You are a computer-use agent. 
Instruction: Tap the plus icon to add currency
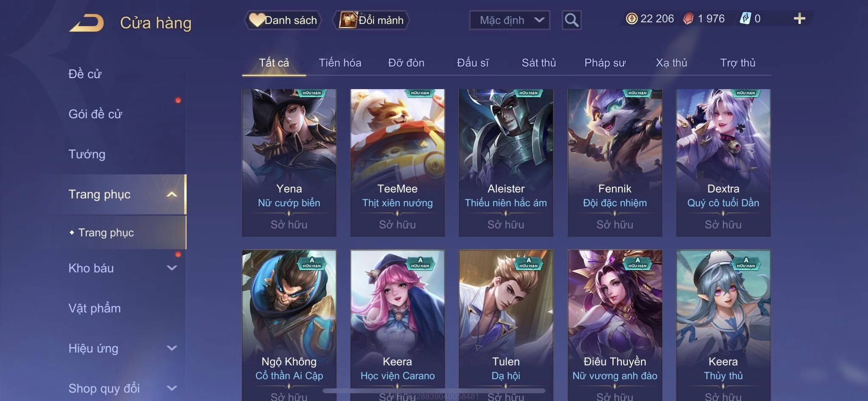799,19
